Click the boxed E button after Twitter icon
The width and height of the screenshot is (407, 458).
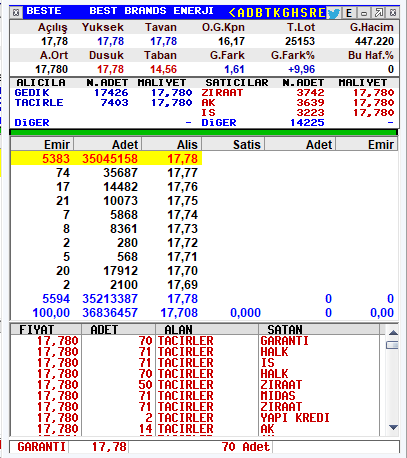[x=349, y=13]
